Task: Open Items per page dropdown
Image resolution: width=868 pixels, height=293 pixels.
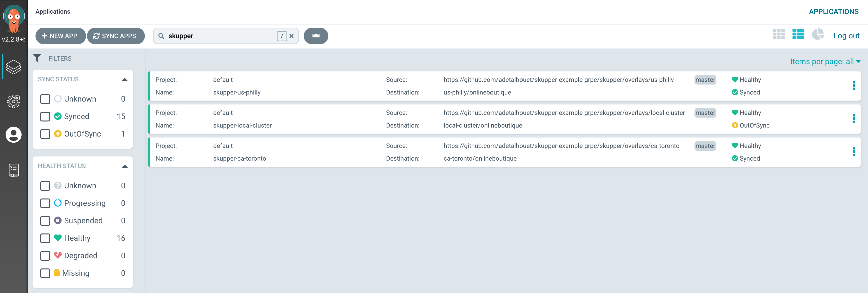Action: pos(825,62)
